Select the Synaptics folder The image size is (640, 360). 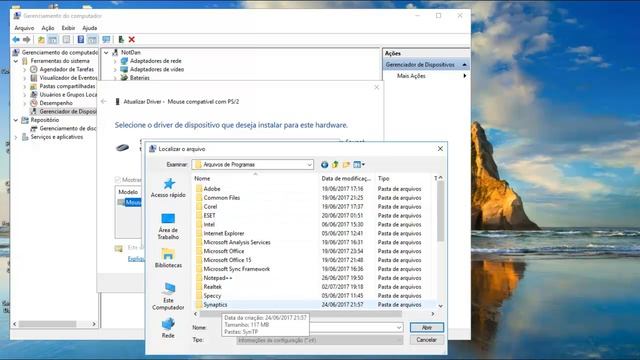click(215, 305)
